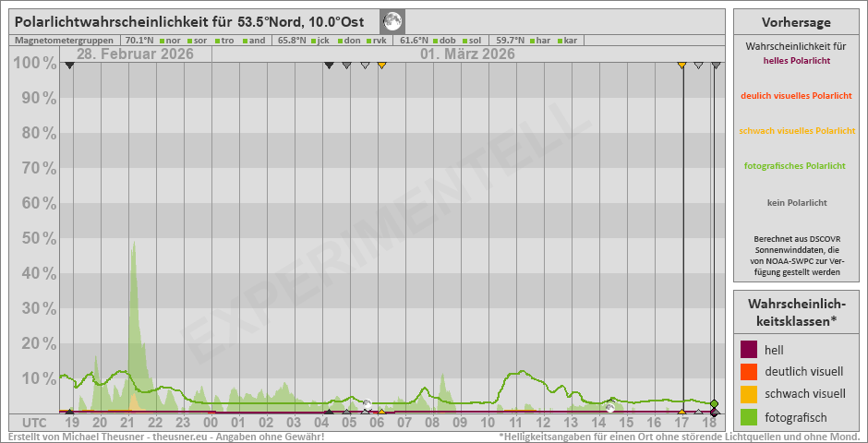Click the 'Vorhersage' panel heading
Screen dimensions: 868x443
click(x=796, y=22)
